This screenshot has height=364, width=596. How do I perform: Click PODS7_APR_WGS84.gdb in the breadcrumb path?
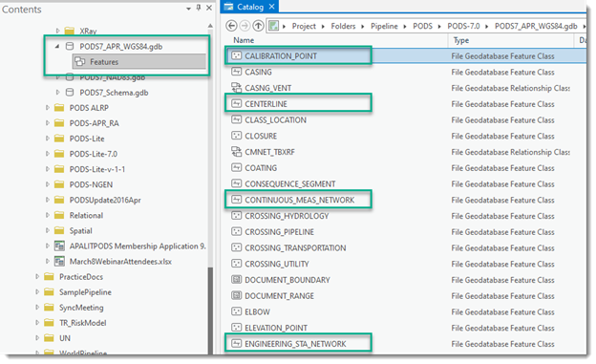[536, 26]
